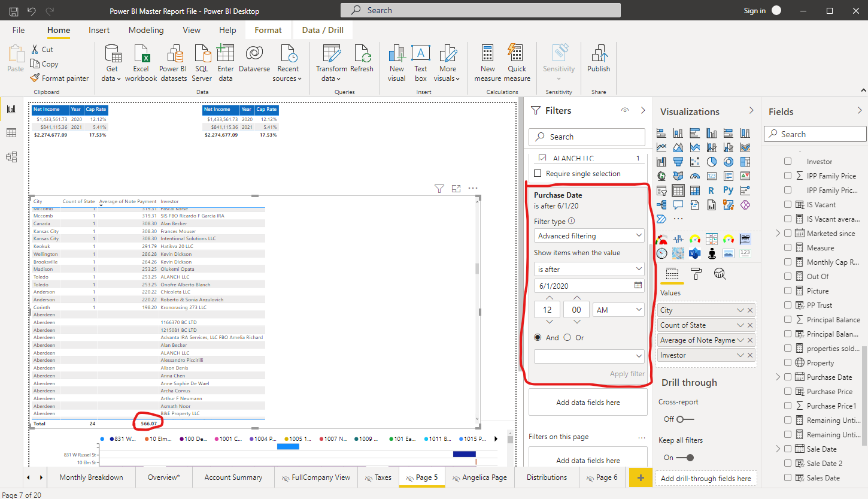Open Focus mode on the table visual

click(456, 189)
